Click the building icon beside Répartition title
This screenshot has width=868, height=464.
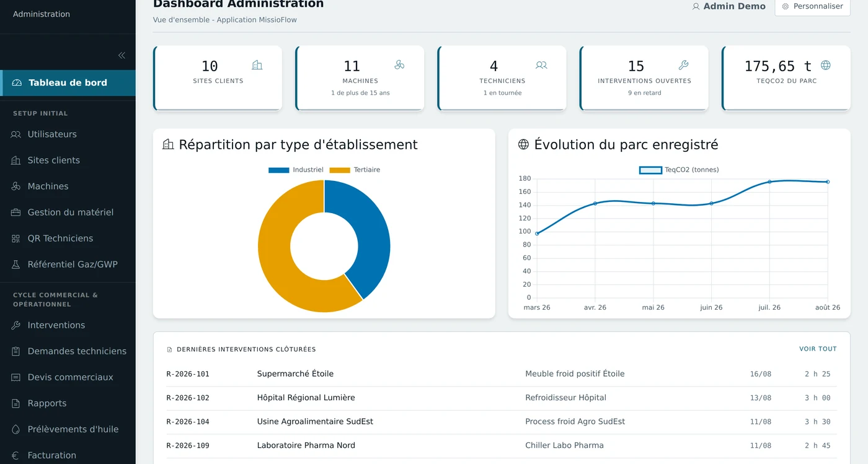tap(168, 144)
